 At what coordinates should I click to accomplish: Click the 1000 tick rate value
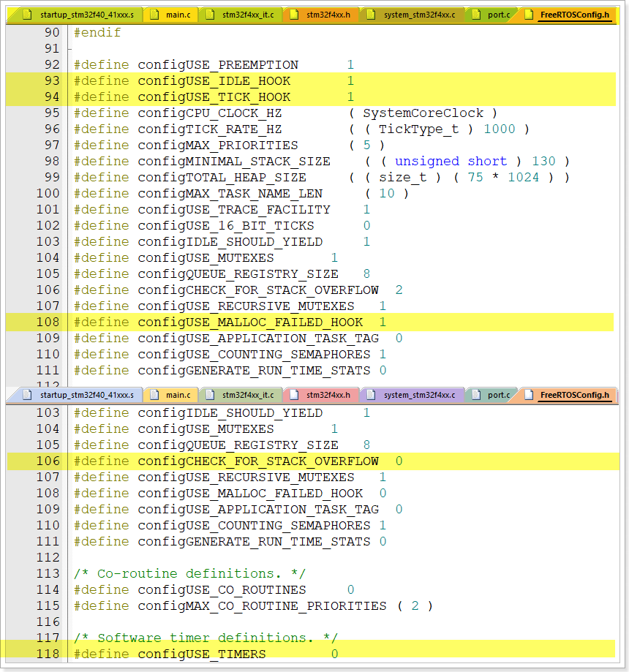[500, 129]
